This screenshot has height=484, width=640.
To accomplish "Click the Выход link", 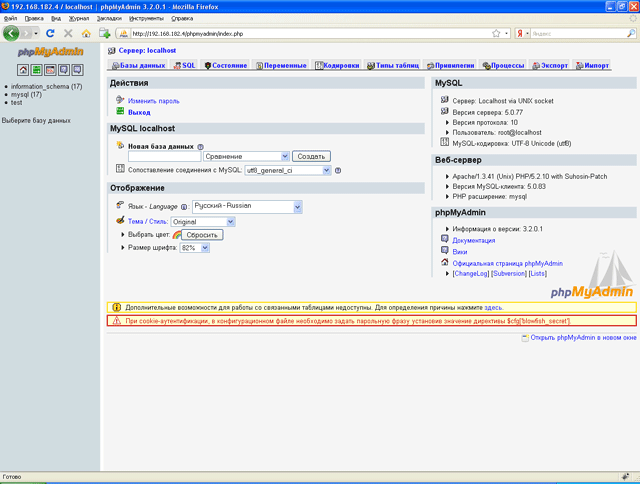I will 139,112.
